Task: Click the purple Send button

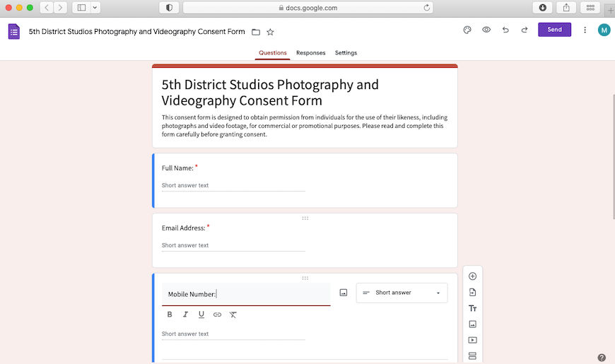Action: 554,30
